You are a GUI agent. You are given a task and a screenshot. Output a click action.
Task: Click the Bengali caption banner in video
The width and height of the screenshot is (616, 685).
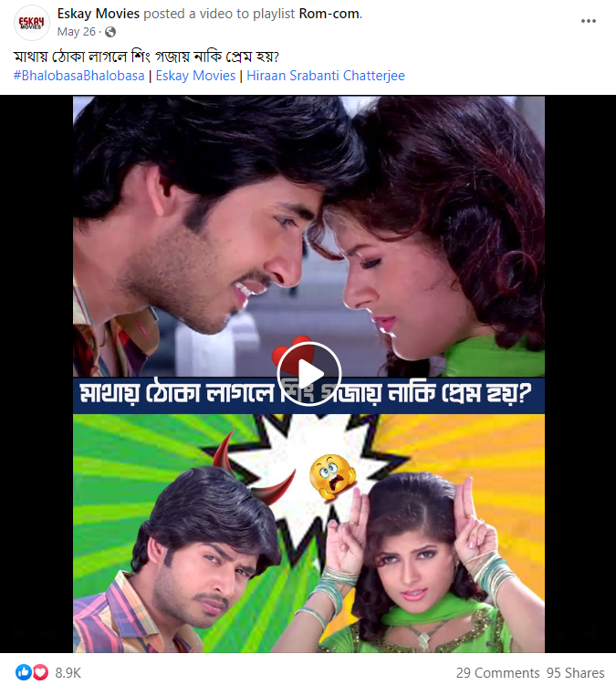click(x=308, y=395)
